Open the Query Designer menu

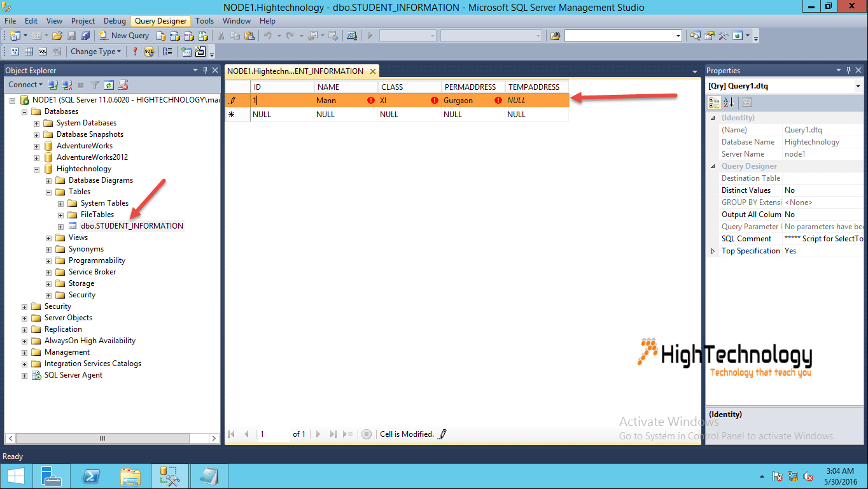tap(160, 20)
